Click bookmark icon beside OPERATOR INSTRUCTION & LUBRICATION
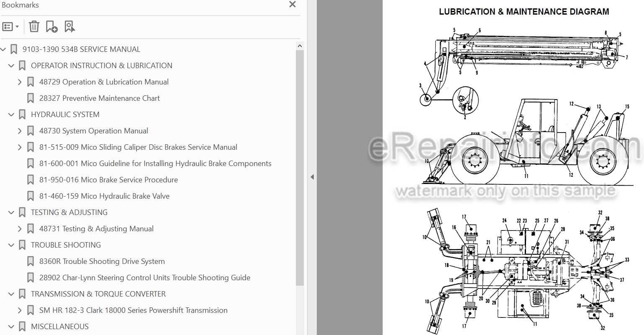The height and width of the screenshot is (335, 644). (22, 66)
